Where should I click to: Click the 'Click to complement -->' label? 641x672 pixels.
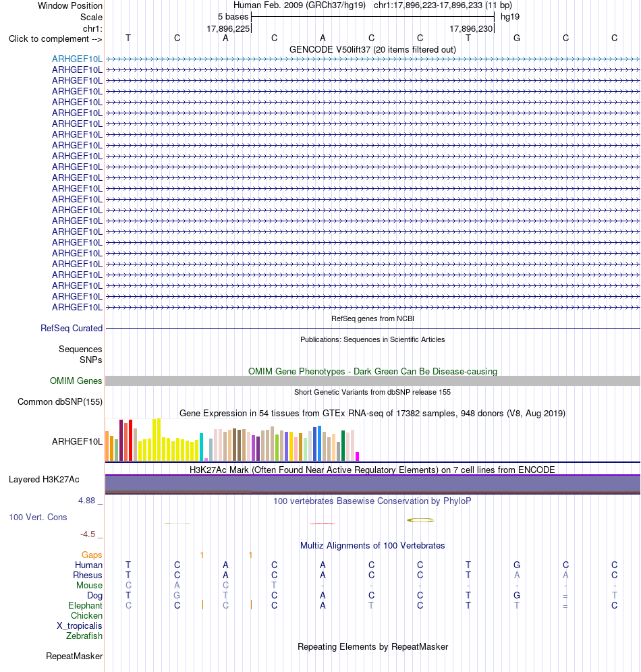click(x=55, y=39)
